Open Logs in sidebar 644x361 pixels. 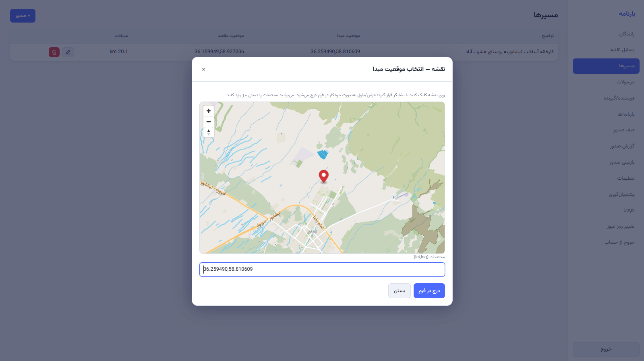point(606,210)
